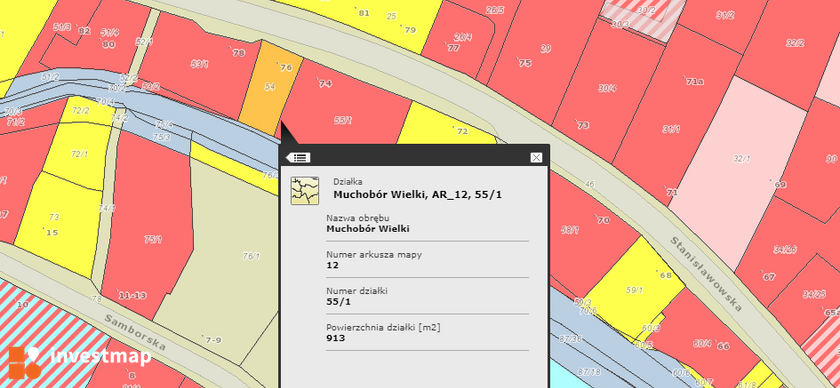840x388 pixels.
Task: Select yellow parcel 73 with building 15
Action: (x=54, y=222)
